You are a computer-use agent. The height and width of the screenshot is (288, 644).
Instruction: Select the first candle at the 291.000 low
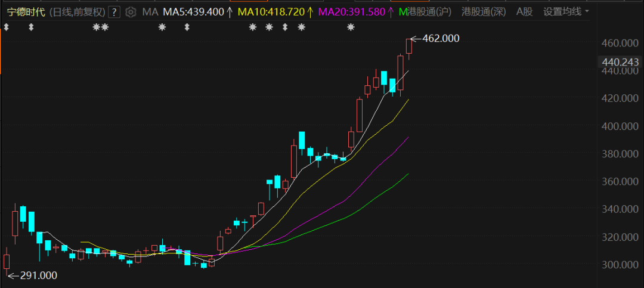point(6,261)
